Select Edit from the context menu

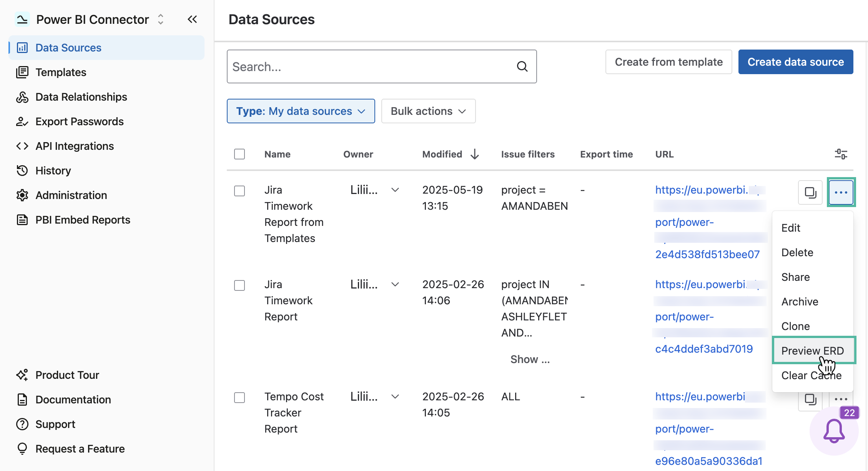pos(813,228)
